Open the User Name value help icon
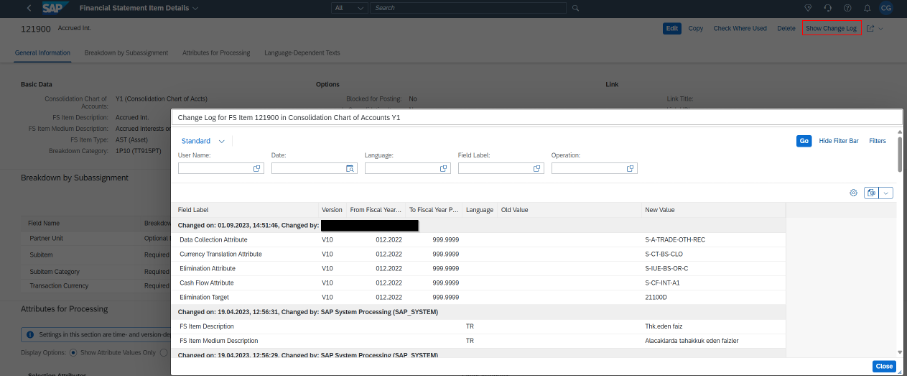 click(x=257, y=168)
